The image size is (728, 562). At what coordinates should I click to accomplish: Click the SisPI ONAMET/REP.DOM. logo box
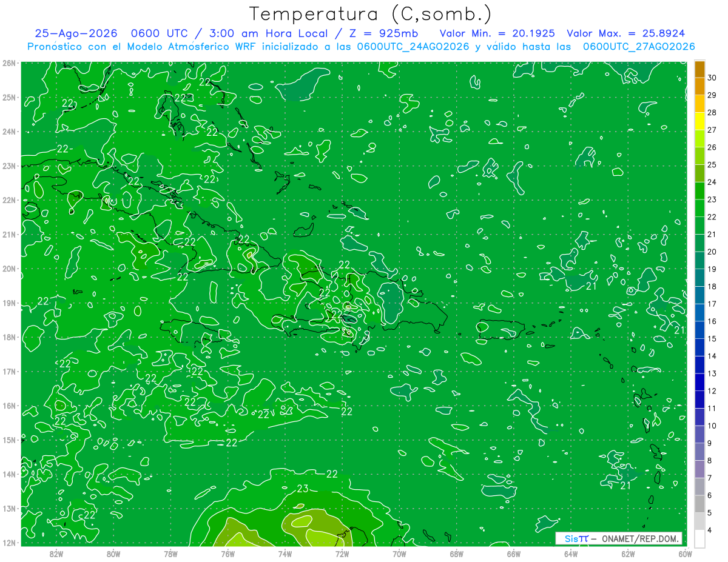tap(619, 538)
